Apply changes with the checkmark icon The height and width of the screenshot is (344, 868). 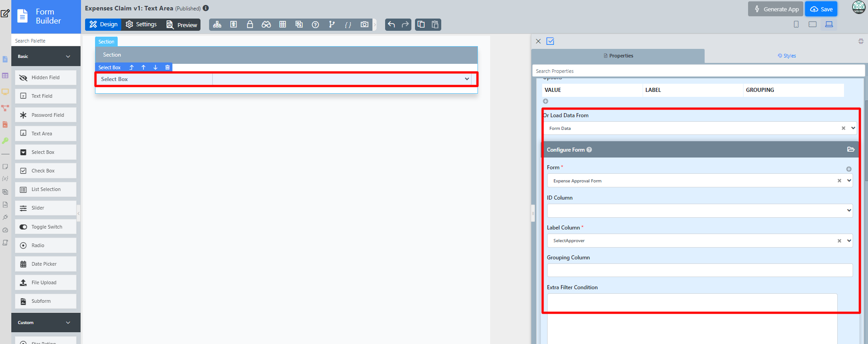(550, 41)
